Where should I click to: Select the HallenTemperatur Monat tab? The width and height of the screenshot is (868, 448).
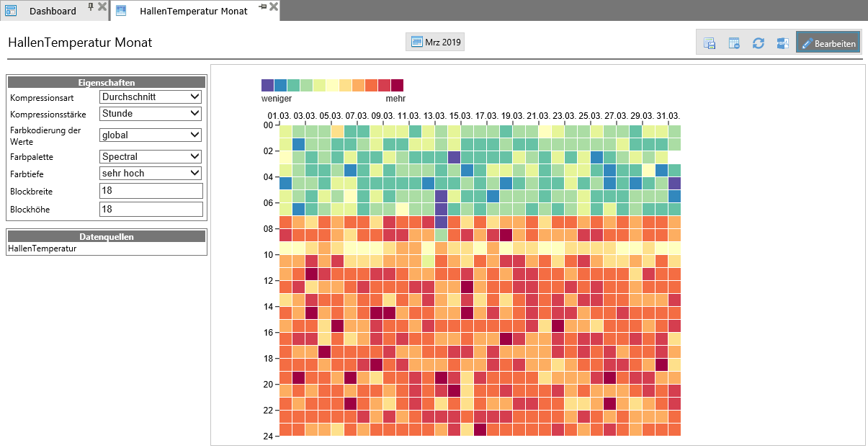coord(193,11)
